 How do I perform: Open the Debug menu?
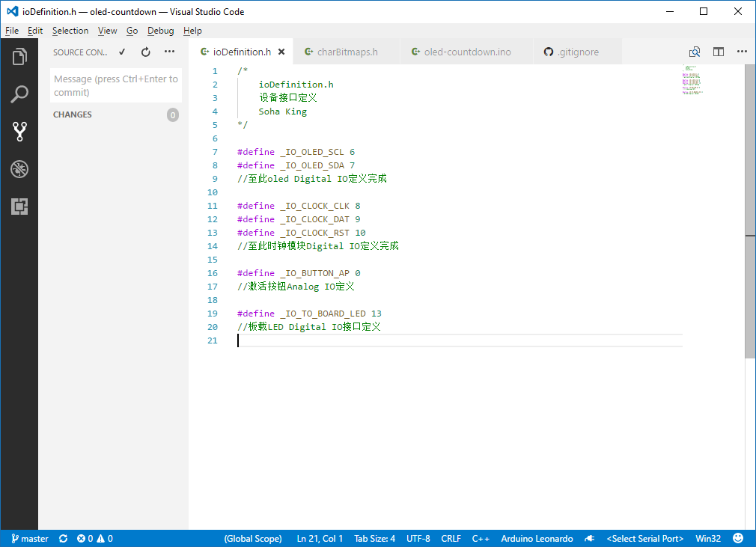[x=160, y=31]
